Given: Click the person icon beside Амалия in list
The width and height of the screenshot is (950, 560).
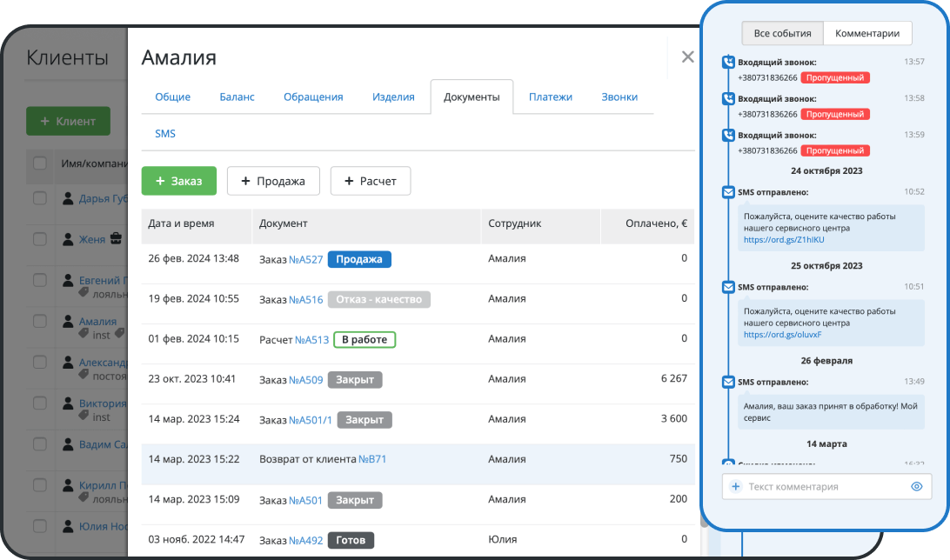Looking at the screenshot, I should tap(68, 322).
